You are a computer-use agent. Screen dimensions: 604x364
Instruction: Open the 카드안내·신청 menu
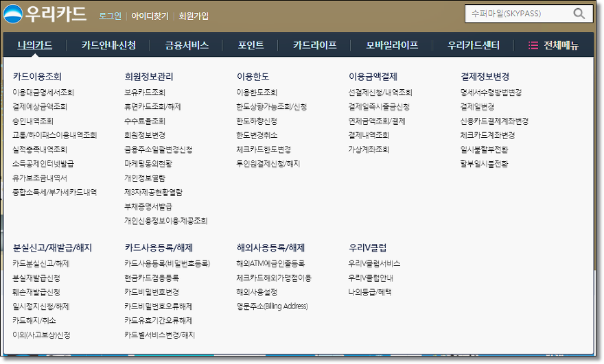(x=108, y=45)
